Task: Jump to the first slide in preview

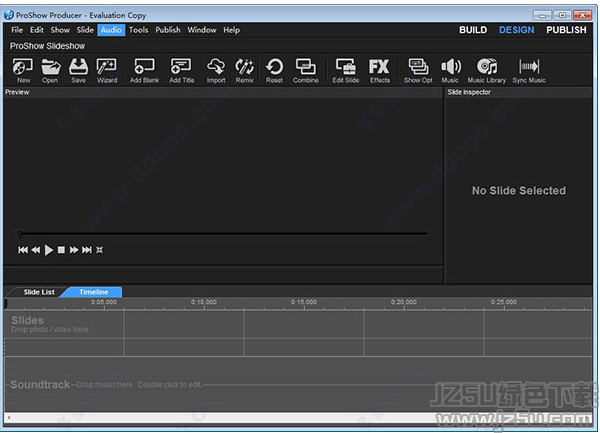Action: click(x=23, y=250)
